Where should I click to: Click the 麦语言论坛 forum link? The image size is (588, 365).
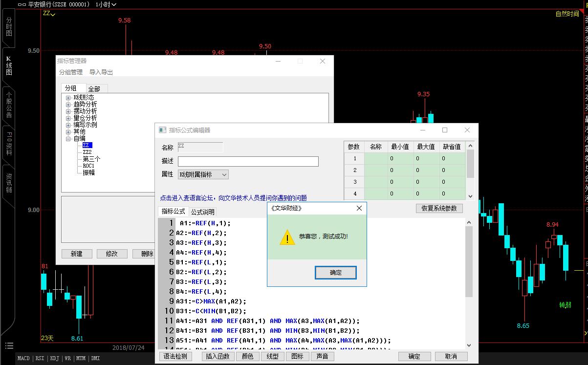tap(233, 198)
